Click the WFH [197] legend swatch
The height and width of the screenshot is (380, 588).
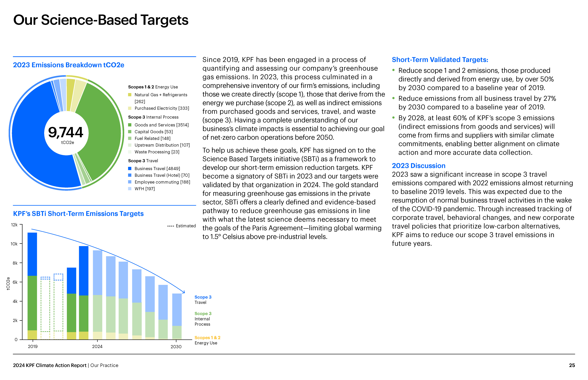130,189
